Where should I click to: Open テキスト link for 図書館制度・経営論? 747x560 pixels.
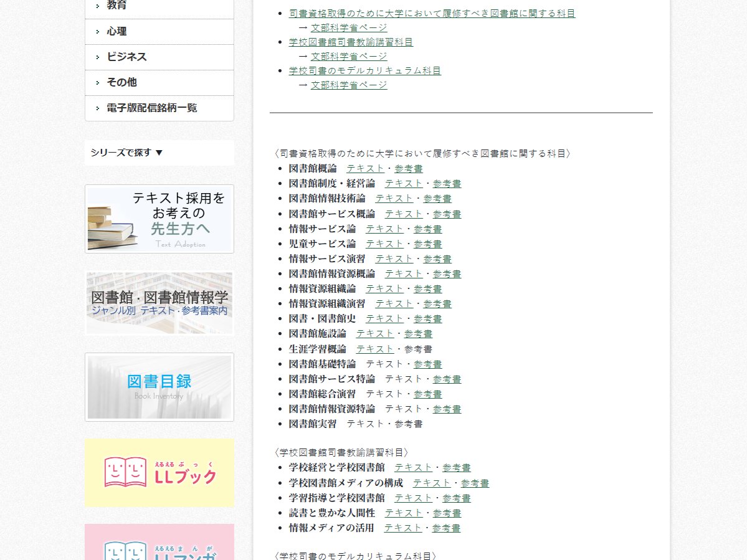pyautogui.click(x=404, y=183)
